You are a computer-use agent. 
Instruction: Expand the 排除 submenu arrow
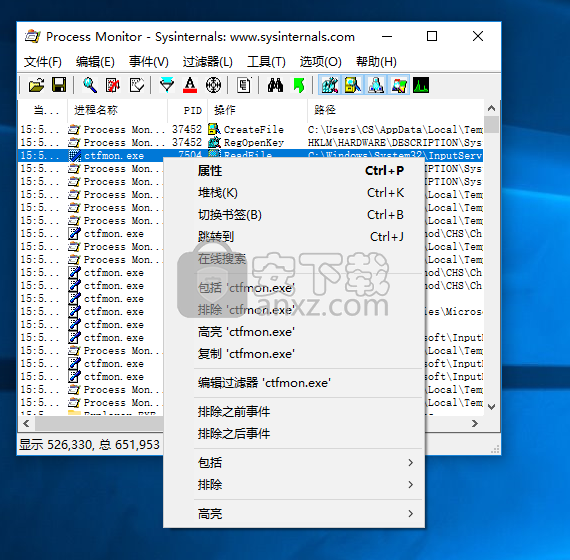410,484
